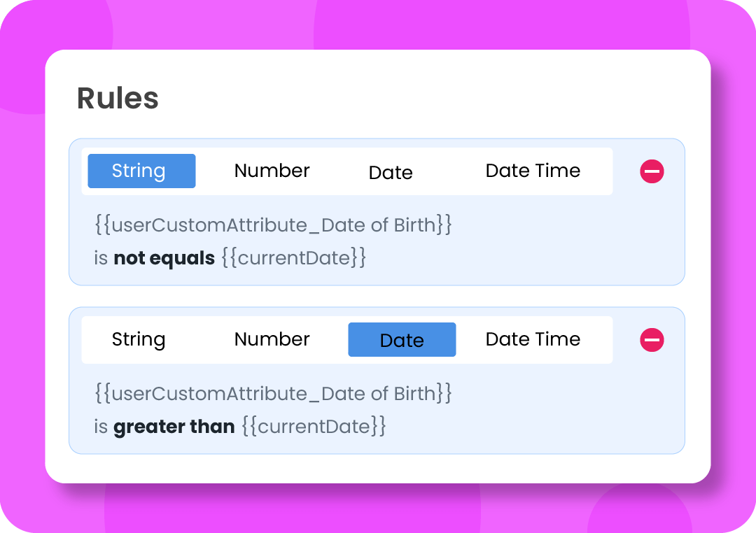Screen dimensions: 756x533
Task: Change the greater than operator
Action: coord(174,427)
